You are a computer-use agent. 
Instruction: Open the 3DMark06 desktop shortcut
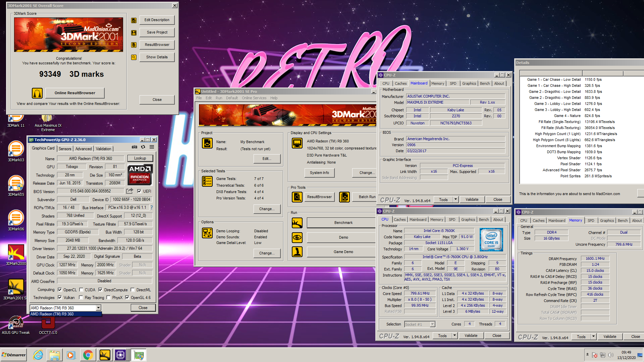[16, 221]
